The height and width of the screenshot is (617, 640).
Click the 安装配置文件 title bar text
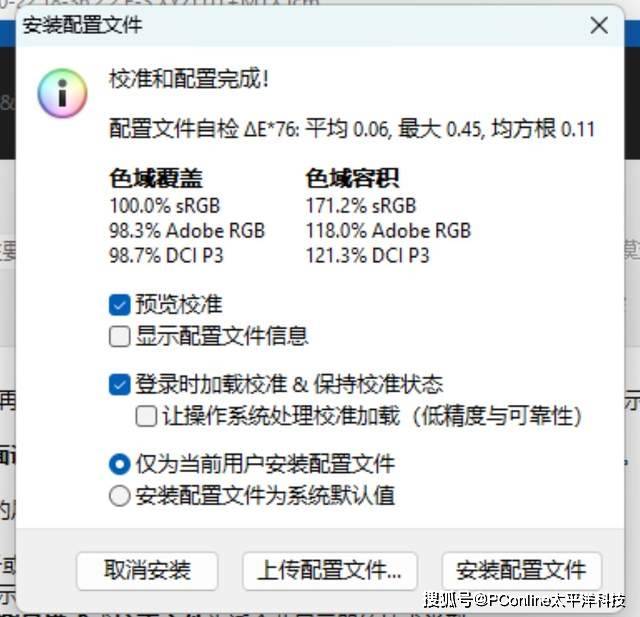[x=82, y=25]
